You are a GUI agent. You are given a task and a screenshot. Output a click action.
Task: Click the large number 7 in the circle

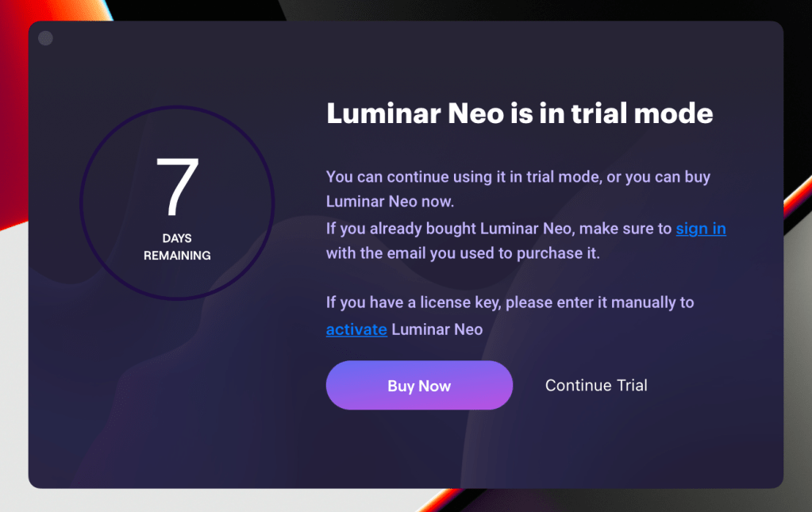pos(177,188)
